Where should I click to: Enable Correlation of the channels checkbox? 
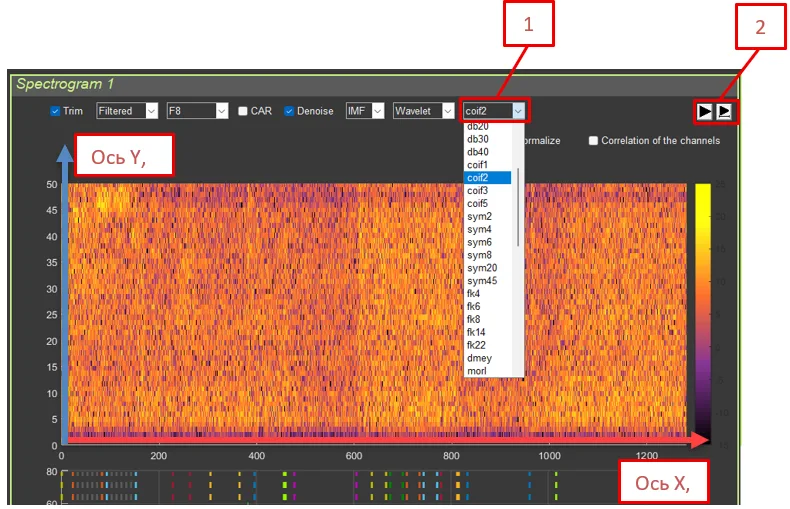[x=594, y=141]
